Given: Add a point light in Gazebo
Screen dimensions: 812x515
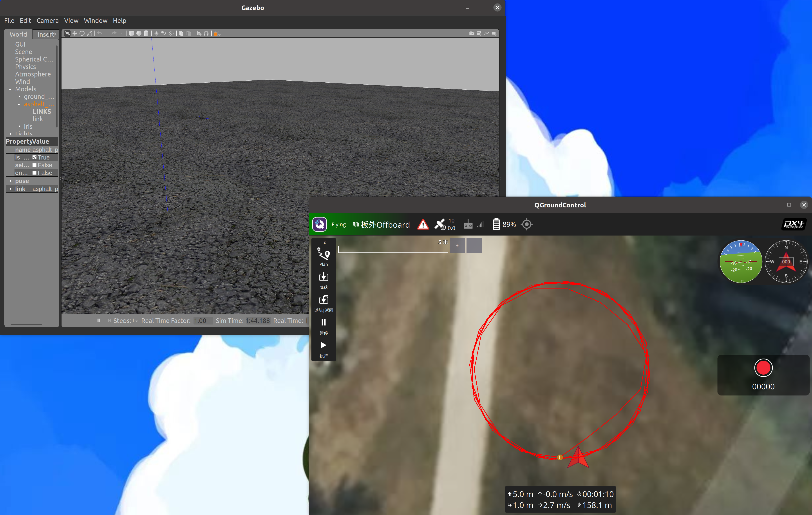Looking at the screenshot, I should point(156,33).
